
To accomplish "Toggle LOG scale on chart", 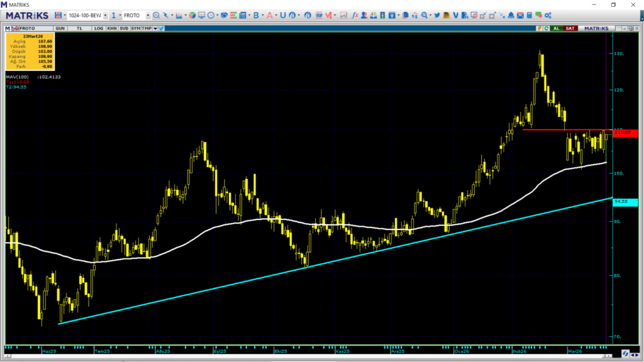I will point(99,28).
